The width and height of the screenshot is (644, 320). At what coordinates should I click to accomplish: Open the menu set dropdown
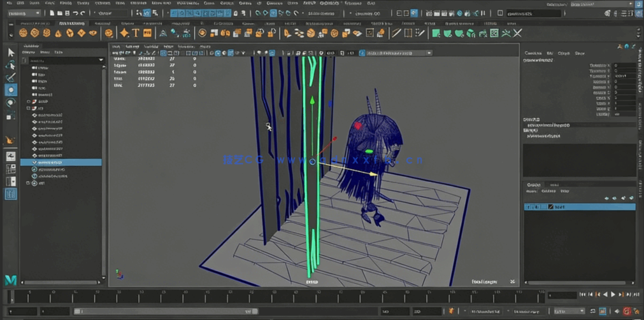coord(24,13)
